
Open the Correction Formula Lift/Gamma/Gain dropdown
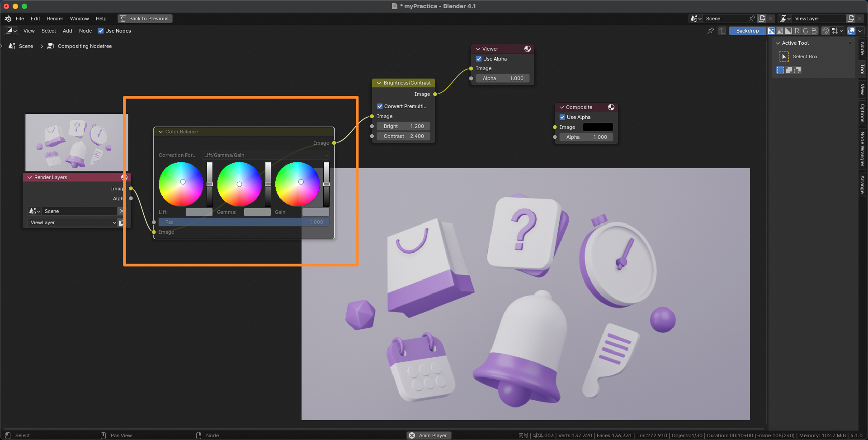[x=266, y=155]
